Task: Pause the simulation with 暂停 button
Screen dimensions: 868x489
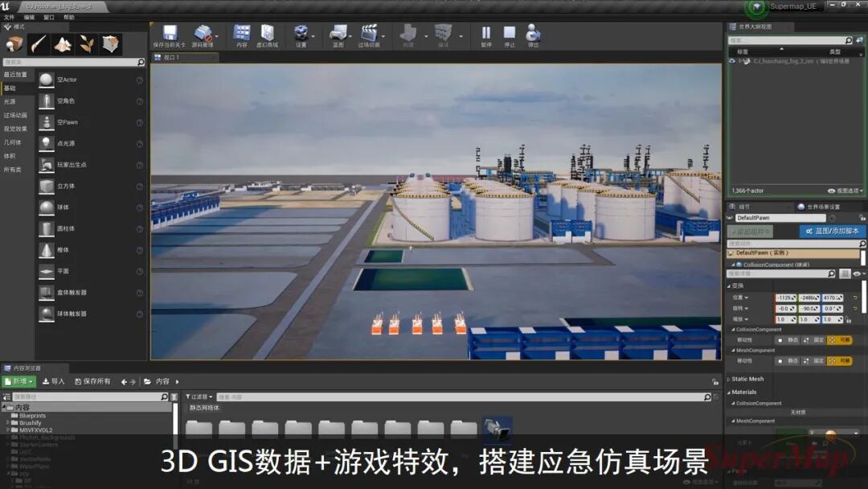Action: click(486, 33)
